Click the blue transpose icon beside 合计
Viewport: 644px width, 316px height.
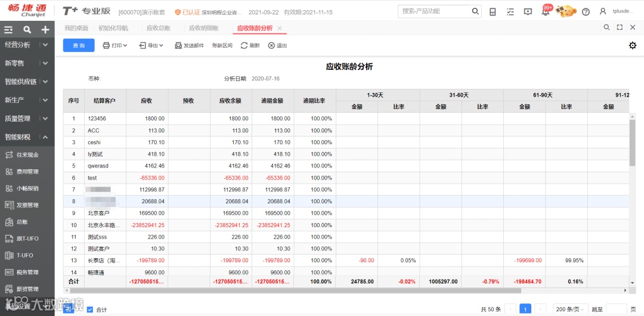point(69,309)
